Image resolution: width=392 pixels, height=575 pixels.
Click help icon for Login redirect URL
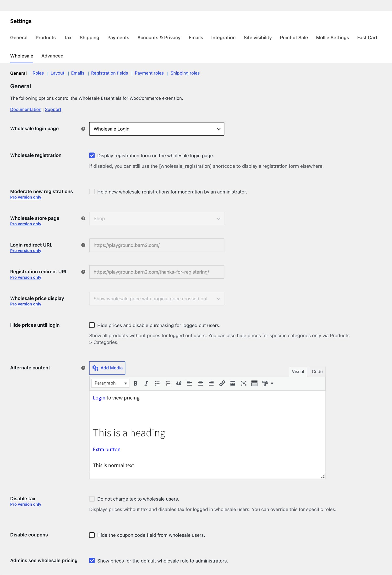coord(83,245)
